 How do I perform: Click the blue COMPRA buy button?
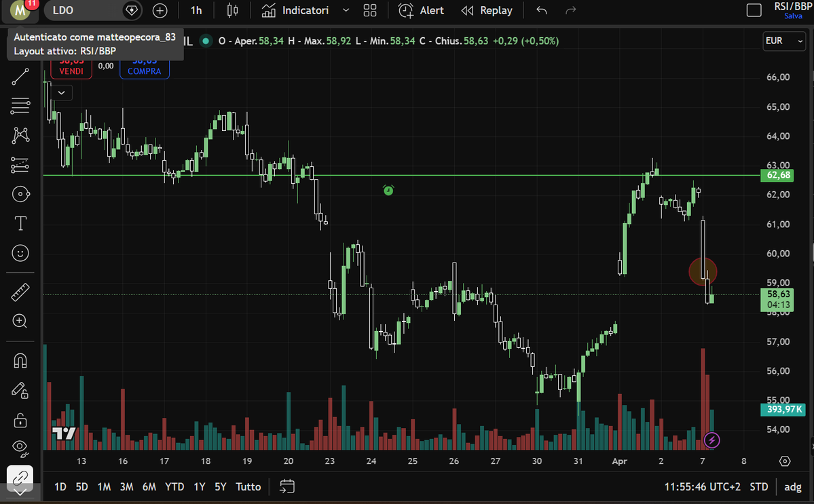145,68
